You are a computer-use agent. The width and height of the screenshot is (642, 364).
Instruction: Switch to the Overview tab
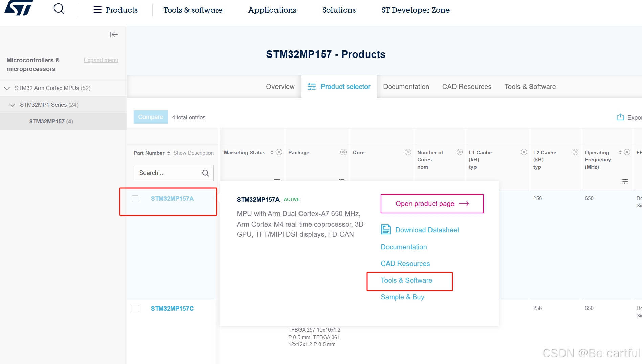click(280, 87)
